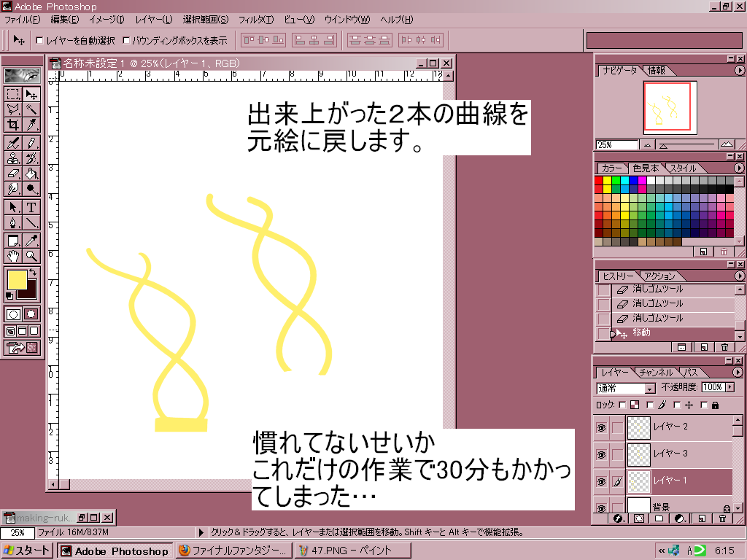Select the Rectangular Marquee tool
Viewport: 747px width, 560px height.
(13, 94)
